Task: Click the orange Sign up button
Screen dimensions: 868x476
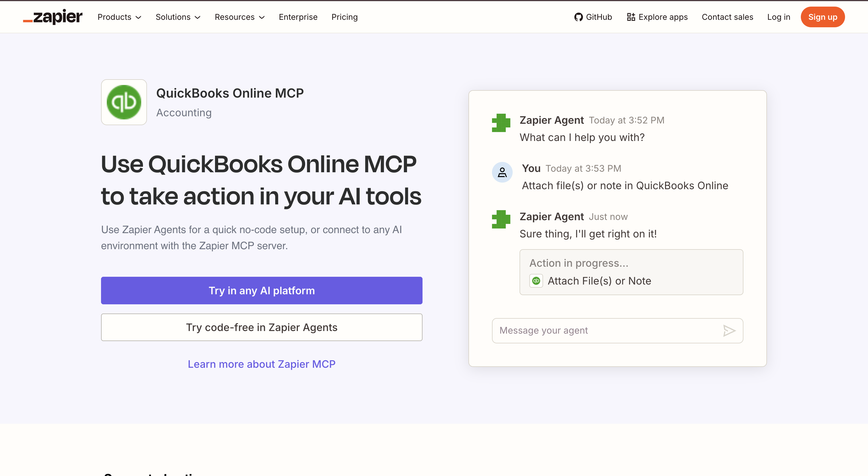Action: (x=823, y=17)
